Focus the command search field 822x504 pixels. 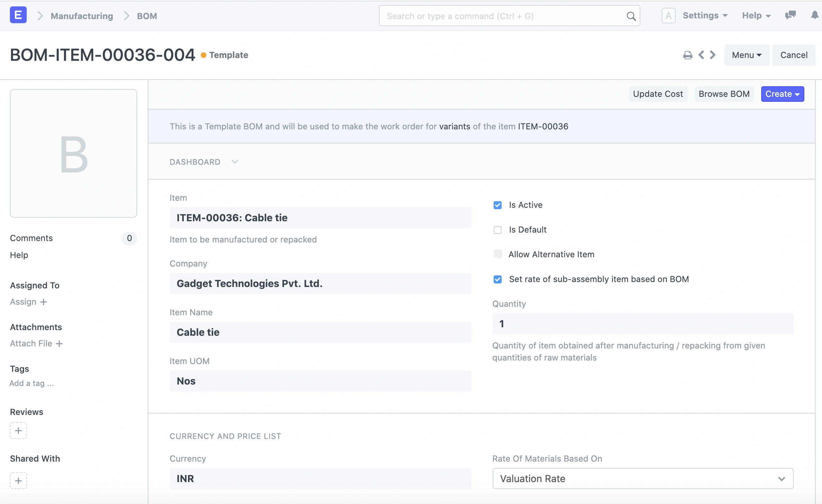point(502,16)
